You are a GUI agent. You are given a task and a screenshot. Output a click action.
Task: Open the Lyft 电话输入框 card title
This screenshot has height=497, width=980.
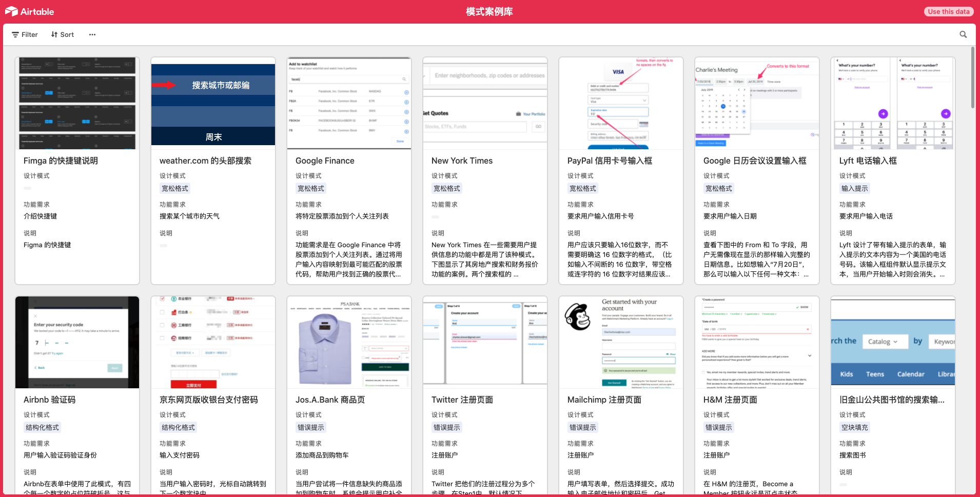[x=868, y=161]
